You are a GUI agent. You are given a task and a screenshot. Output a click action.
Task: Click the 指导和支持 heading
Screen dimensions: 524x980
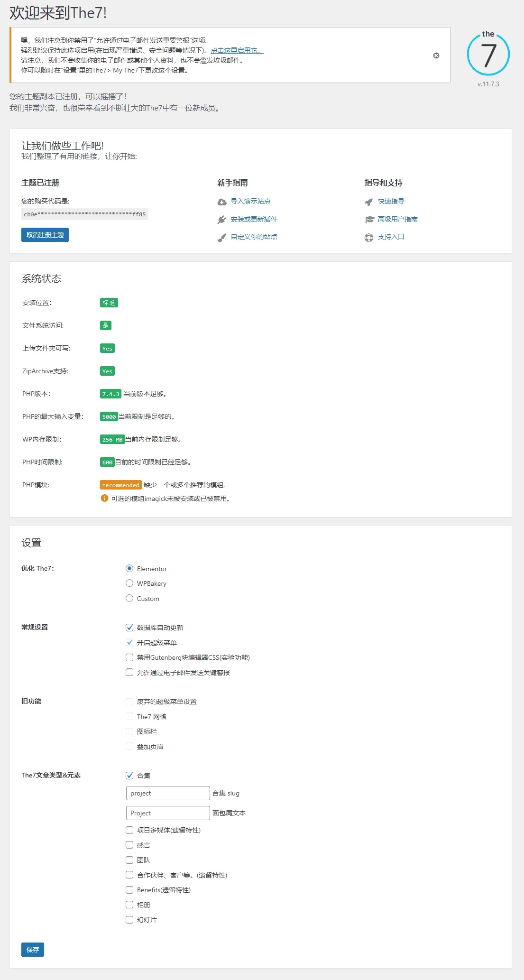coord(384,183)
